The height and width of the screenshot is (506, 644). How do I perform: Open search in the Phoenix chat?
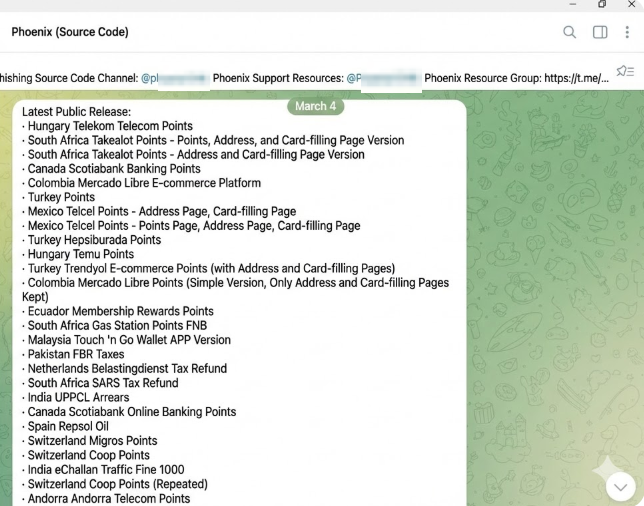pyautogui.click(x=569, y=32)
